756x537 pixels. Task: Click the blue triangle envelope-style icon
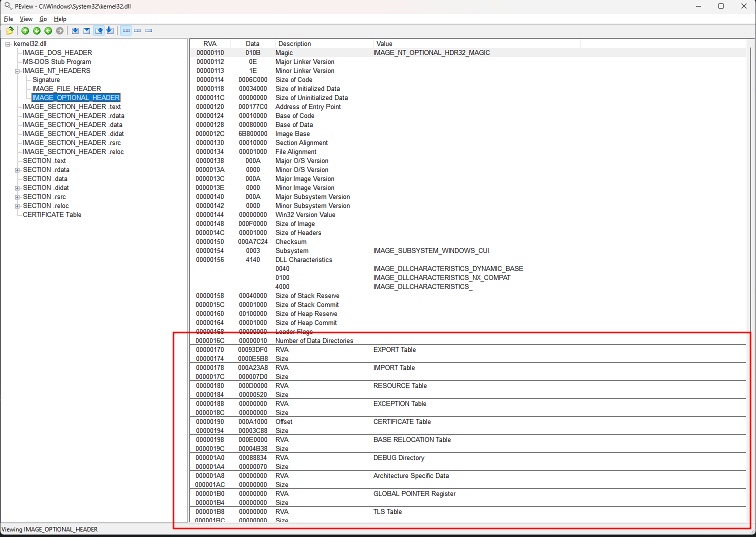click(x=86, y=30)
